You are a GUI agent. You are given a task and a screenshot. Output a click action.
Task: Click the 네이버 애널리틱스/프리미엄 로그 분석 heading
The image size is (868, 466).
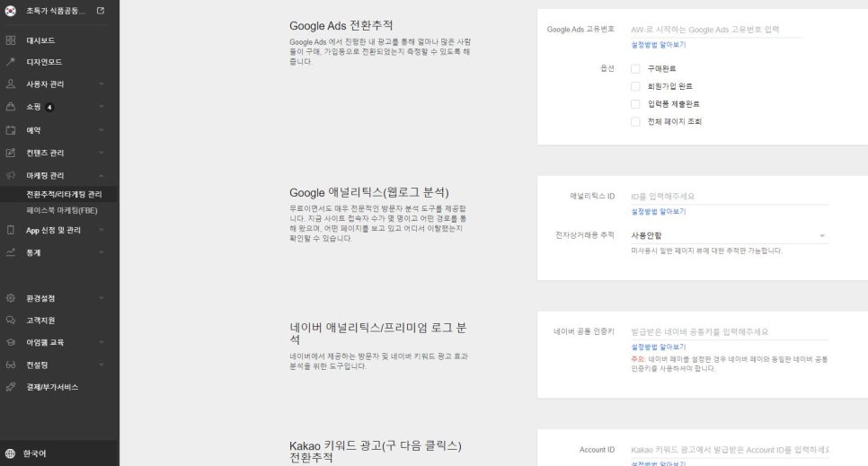tap(378, 333)
